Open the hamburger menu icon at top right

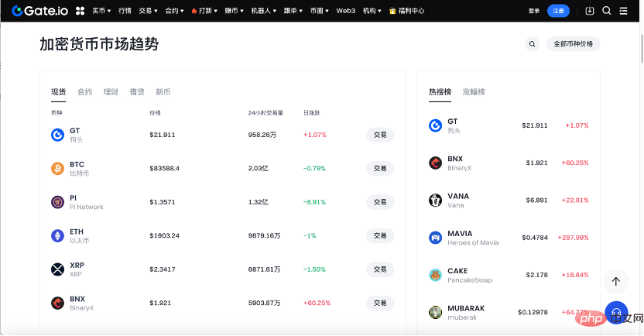[x=623, y=11]
